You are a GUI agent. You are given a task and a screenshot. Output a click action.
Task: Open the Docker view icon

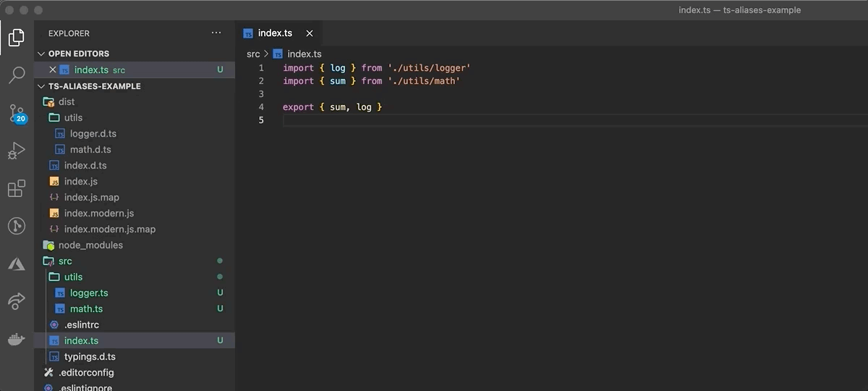(x=17, y=340)
